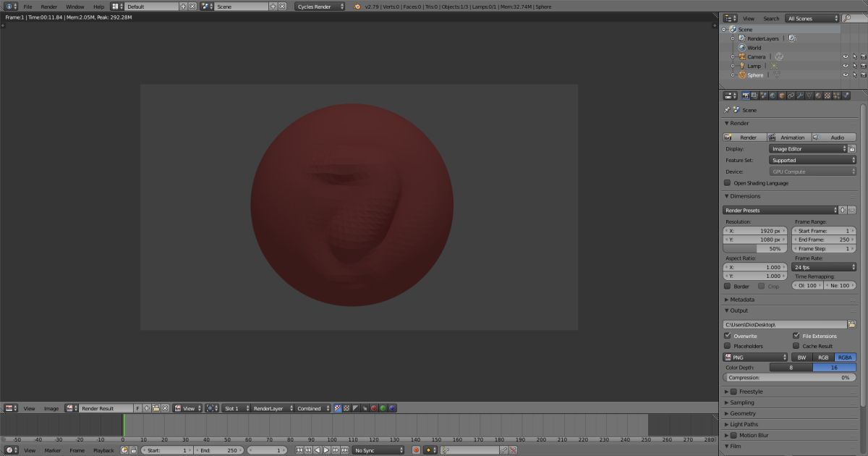868x456 pixels.
Task: Open the Render properties tab icon
Action: click(x=746, y=96)
